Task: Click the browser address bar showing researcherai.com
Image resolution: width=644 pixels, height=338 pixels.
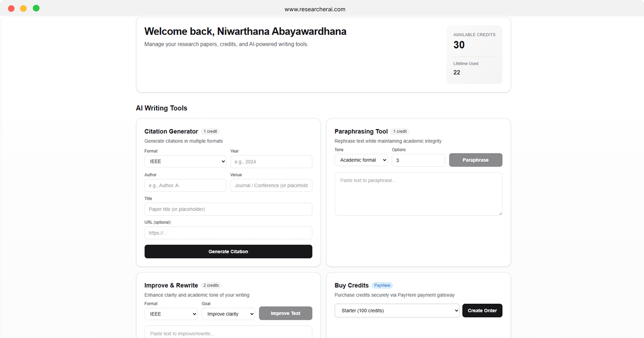Action: click(315, 9)
